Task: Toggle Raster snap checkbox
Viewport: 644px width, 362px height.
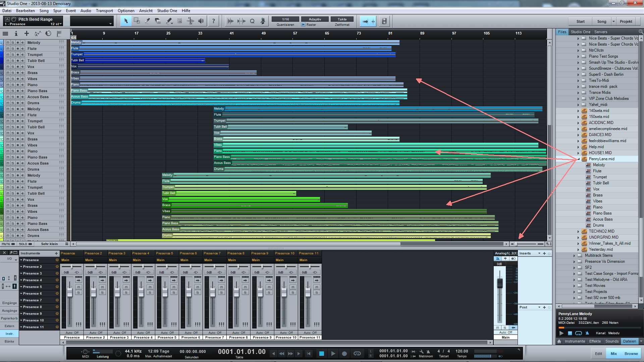Action: tap(304, 25)
